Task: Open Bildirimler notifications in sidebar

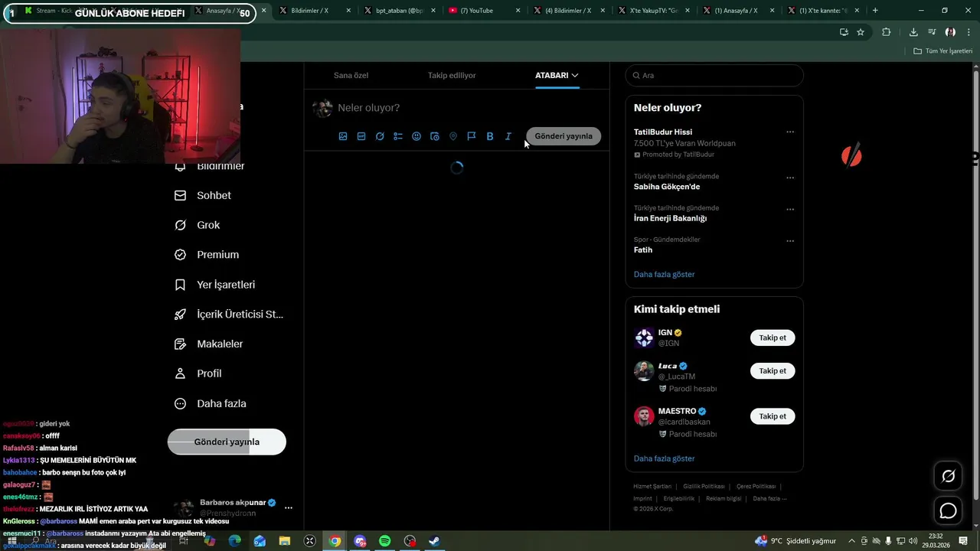Action: click(211, 166)
